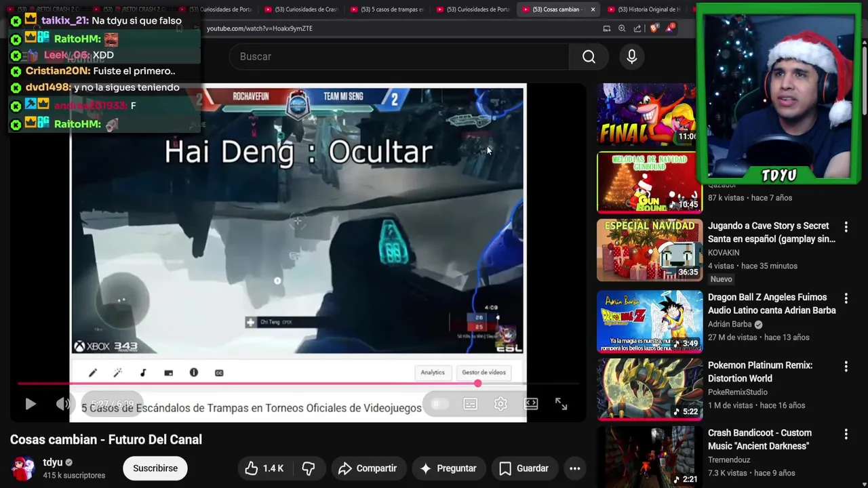Open options menu for Pokemon Platinum Remix
868x488 pixels.
846,367
